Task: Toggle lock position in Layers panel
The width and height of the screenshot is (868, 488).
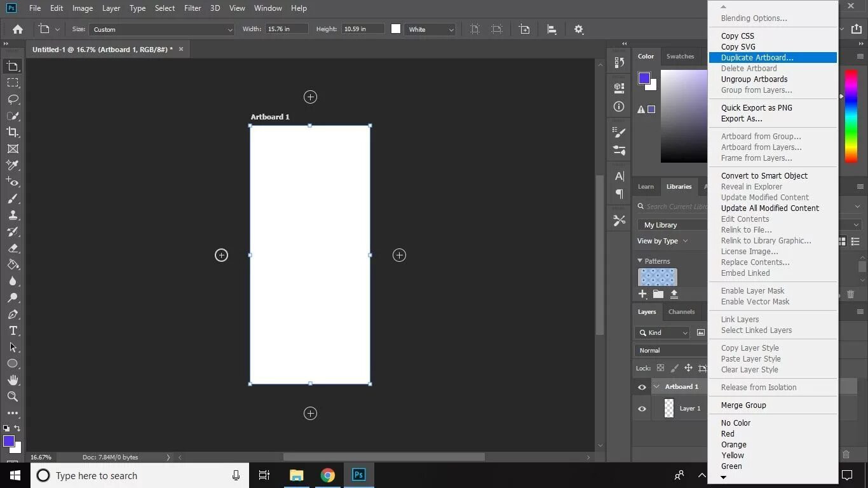Action: [x=688, y=368]
